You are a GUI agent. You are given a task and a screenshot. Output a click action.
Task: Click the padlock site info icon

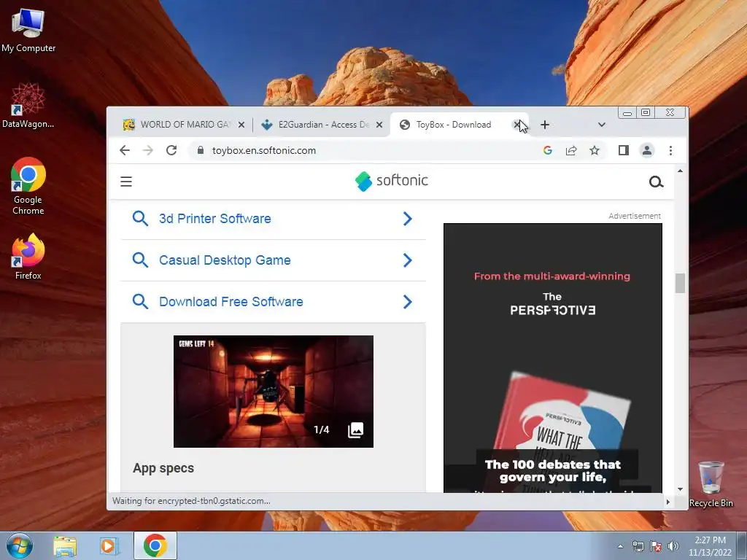(201, 150)
